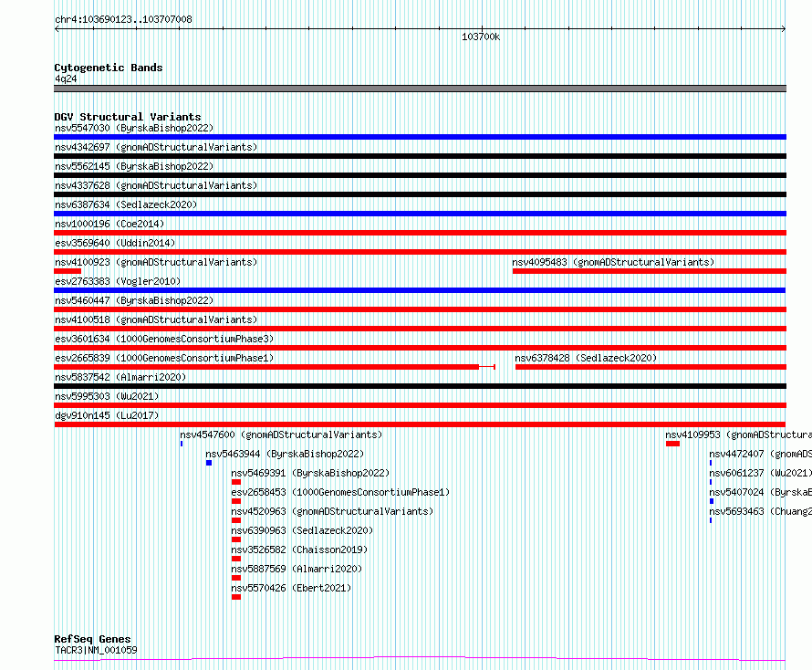Image resolution: width=812 pixels, height=670 pixels.
Task: Select esv2763383 (Vogler2010) variant
Action: pos(118,281)
